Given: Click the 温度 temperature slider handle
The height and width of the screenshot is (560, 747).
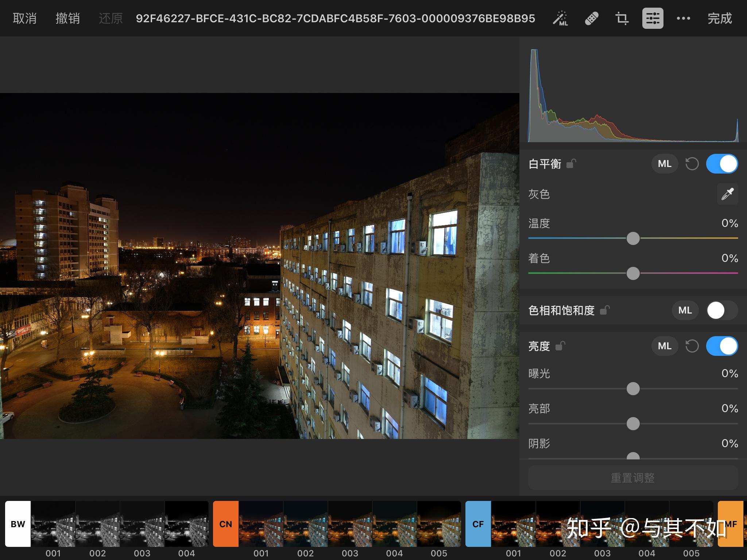Looking at the screenshot, I should pyautogui.click(x=633, y=238).
